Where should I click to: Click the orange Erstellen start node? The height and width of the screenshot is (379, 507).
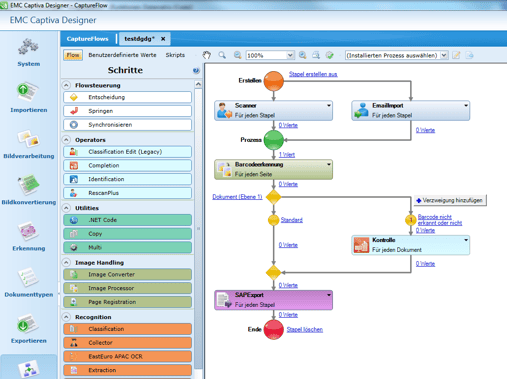(274, 81)
